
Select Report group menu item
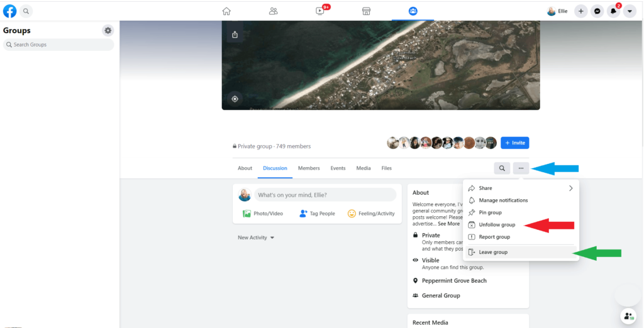point(521,237)
